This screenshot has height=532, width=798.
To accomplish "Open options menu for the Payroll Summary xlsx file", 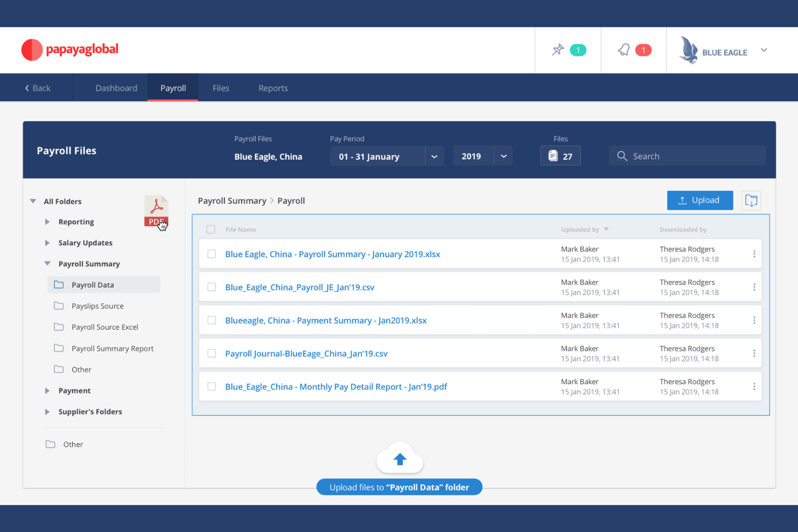I will (x=754, y=253).
